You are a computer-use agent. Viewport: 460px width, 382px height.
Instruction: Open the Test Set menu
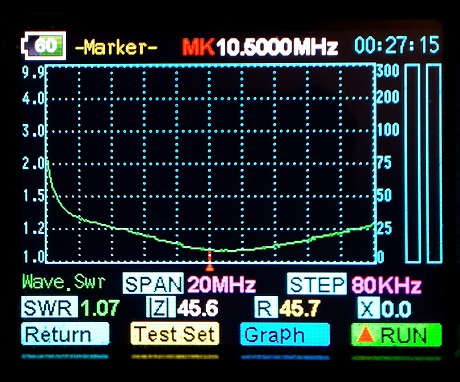pyautogui.click(x=175, y=334)
